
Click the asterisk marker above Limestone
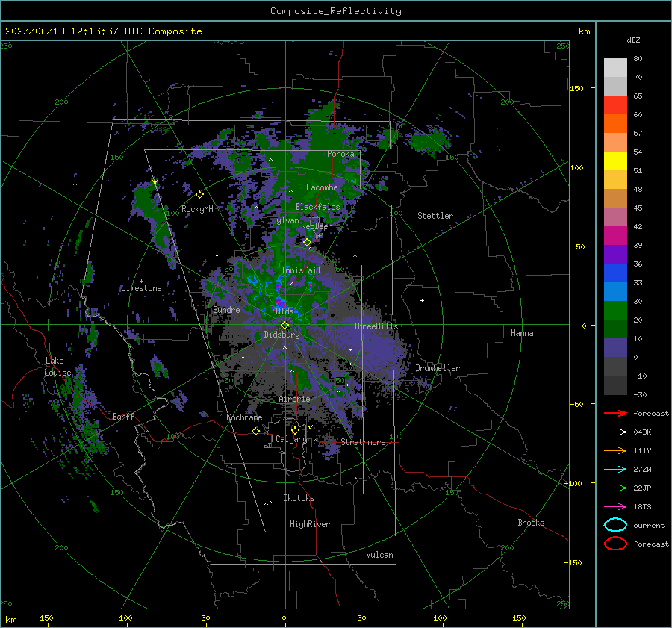coord(141,282)
